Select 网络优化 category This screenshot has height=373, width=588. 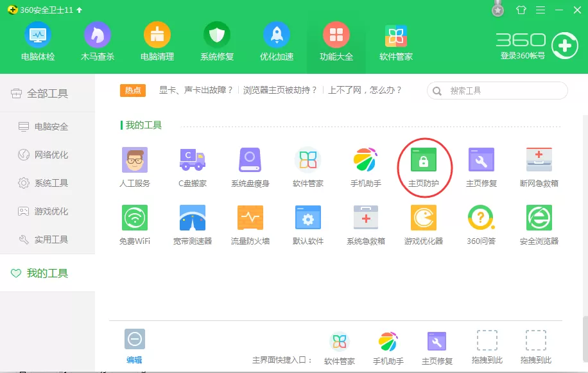coord(48,155)
